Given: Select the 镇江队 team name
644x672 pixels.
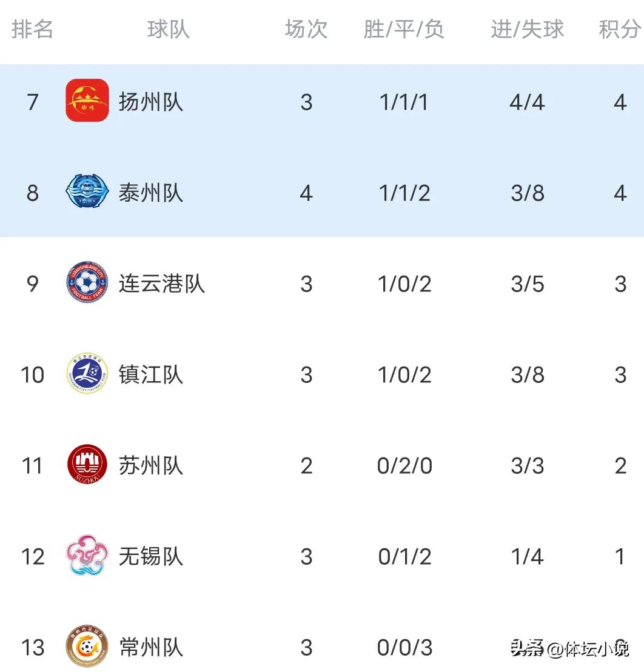Looking at the screenshot, I should coord(151,374).
